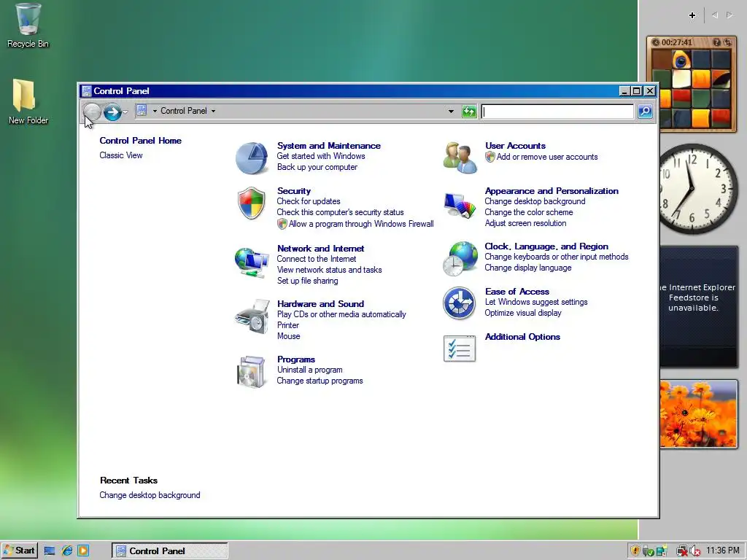
Task: Open the Clock, Language, and Region globe icon
Action: (x=460, y=259)
